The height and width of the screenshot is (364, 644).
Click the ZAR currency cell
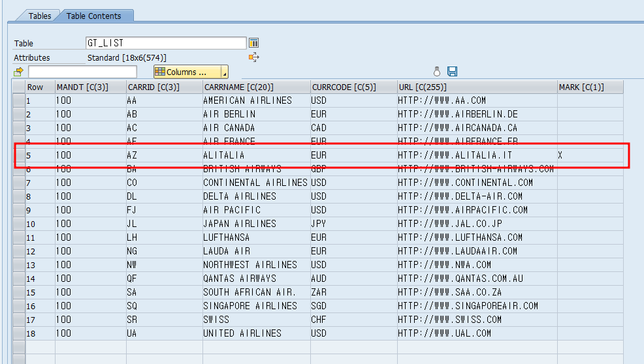click(x=354, y=292)
